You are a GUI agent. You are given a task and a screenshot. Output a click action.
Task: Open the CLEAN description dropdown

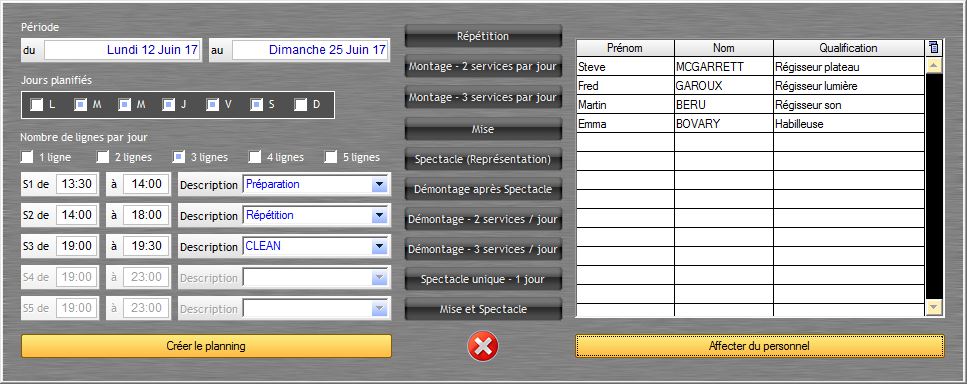(x=379, y=247)
